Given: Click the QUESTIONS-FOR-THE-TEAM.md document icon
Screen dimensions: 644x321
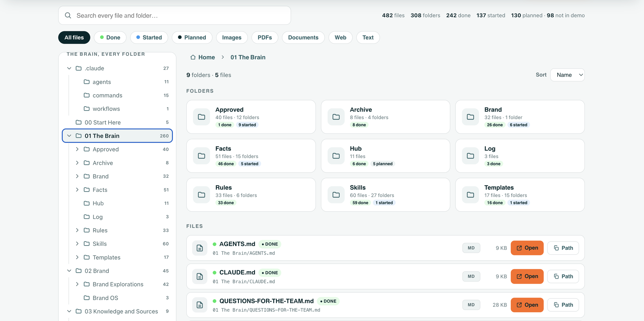Looking at the screenshot, I should coord(200,305).
